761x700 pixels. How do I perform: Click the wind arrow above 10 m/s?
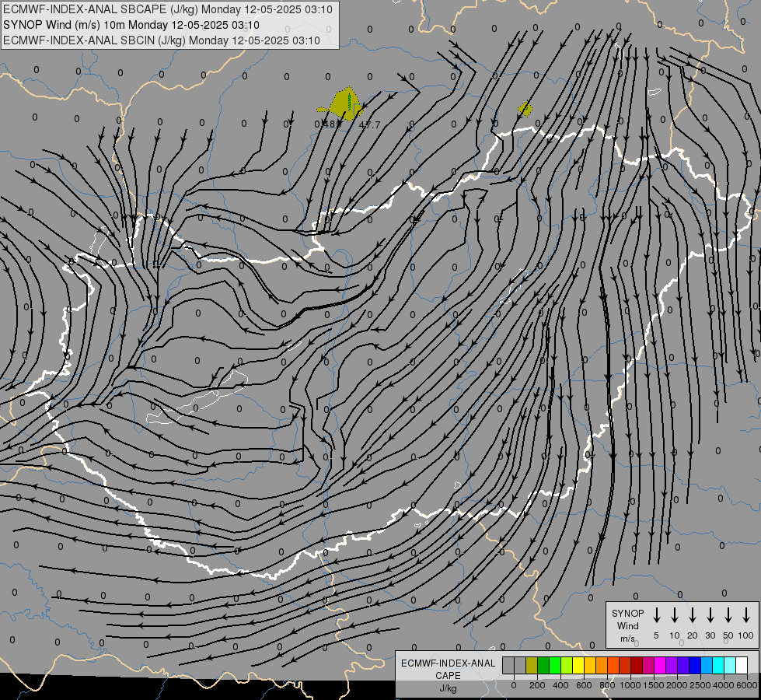675,615
